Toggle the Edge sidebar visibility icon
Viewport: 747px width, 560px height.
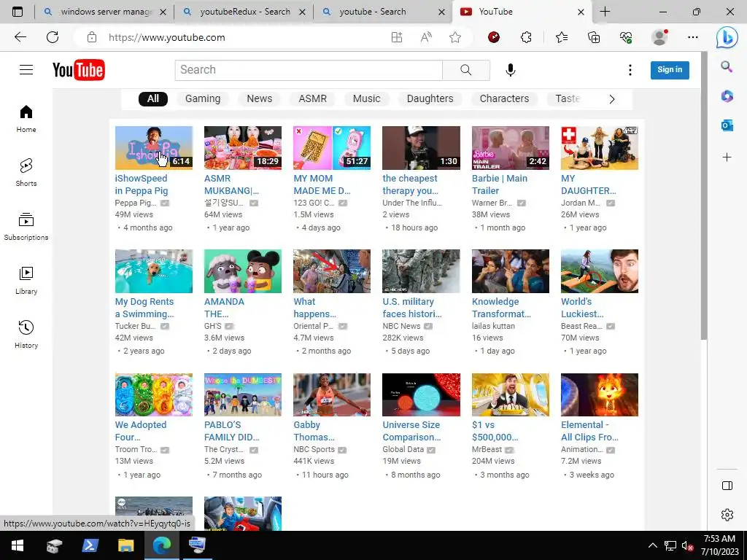coord(727,486)
